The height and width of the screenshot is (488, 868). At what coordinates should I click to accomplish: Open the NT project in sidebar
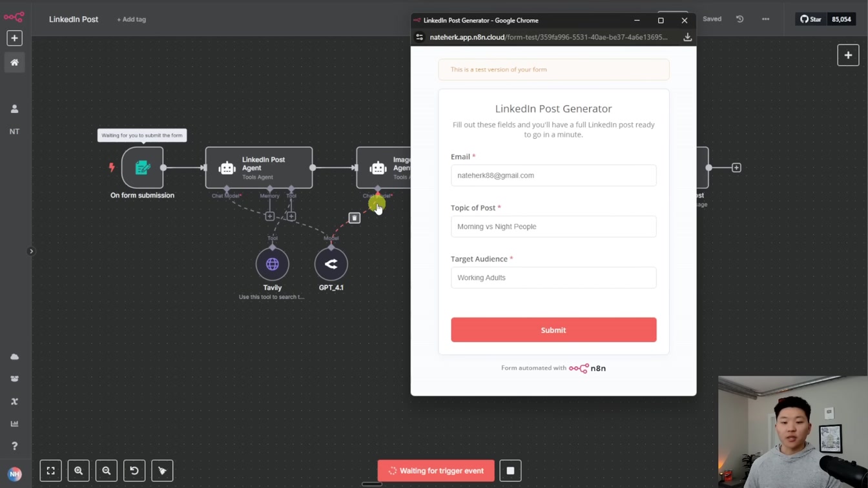tap(14, 131)
